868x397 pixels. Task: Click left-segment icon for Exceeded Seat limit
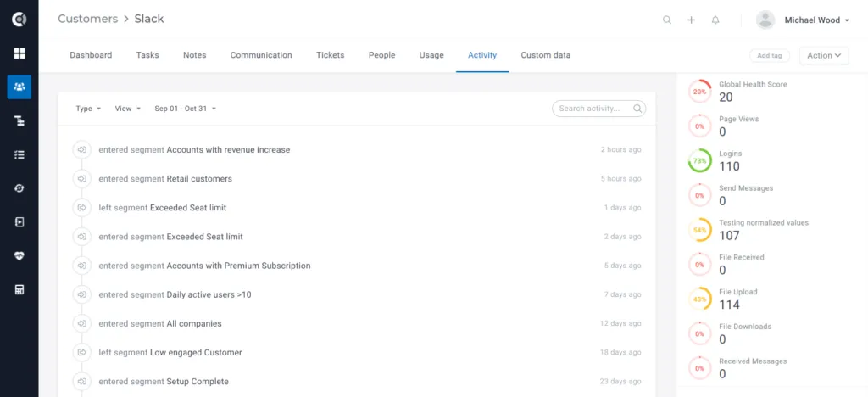(82, 208)
